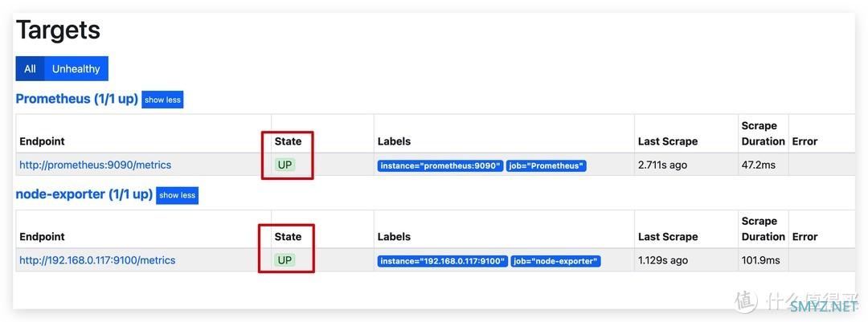
Task: Collapse Prometheus group with show less
Action: coord(162,100)
